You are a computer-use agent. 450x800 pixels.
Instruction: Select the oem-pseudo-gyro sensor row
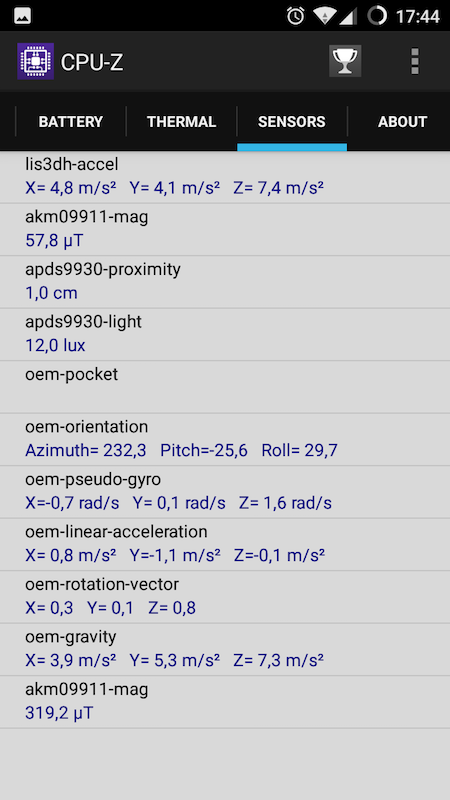(x=225, y=492)
